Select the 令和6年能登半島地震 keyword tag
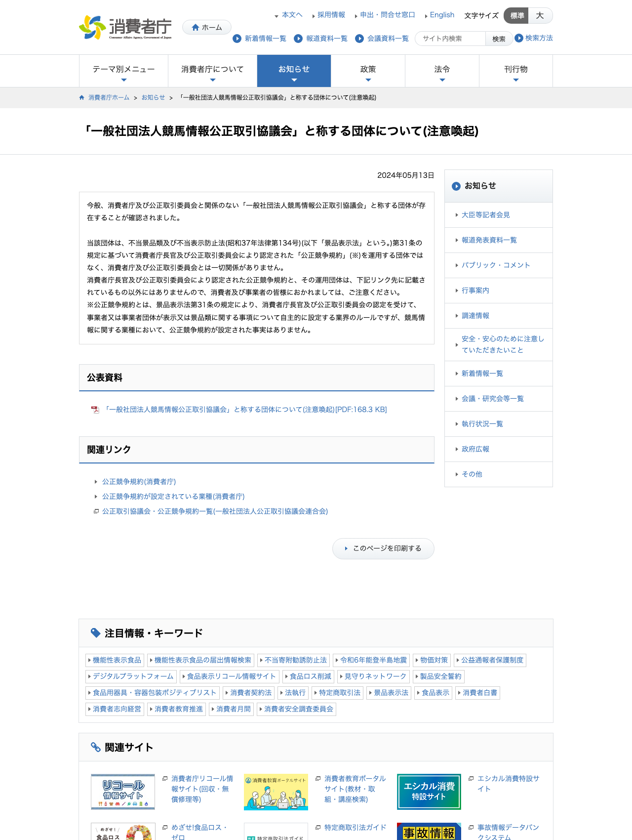The image size is (632, 840). tap(372, 660)
